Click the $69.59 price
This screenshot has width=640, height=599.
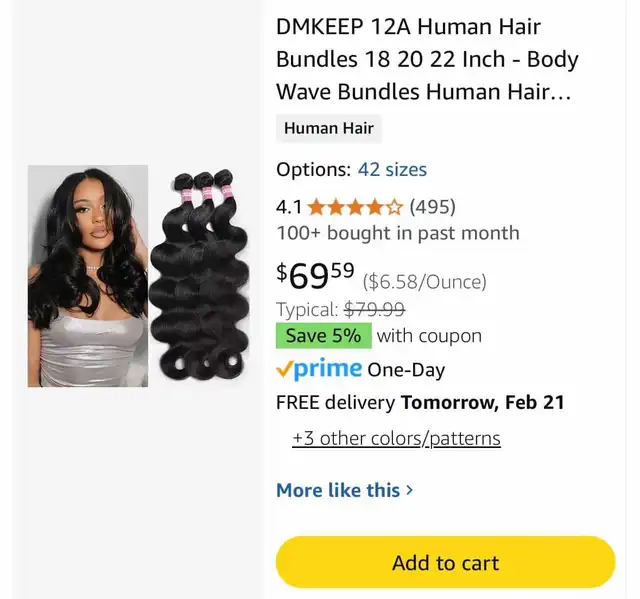(x=315, y=275)
